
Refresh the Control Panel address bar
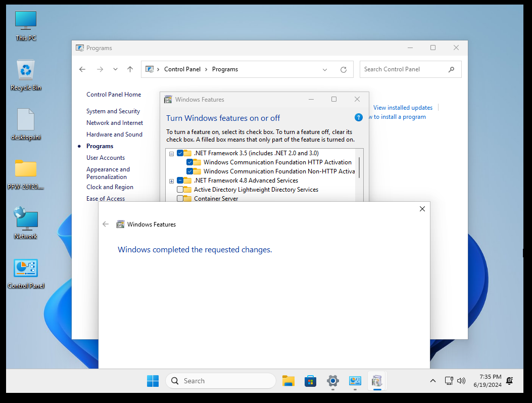point(344,70)
